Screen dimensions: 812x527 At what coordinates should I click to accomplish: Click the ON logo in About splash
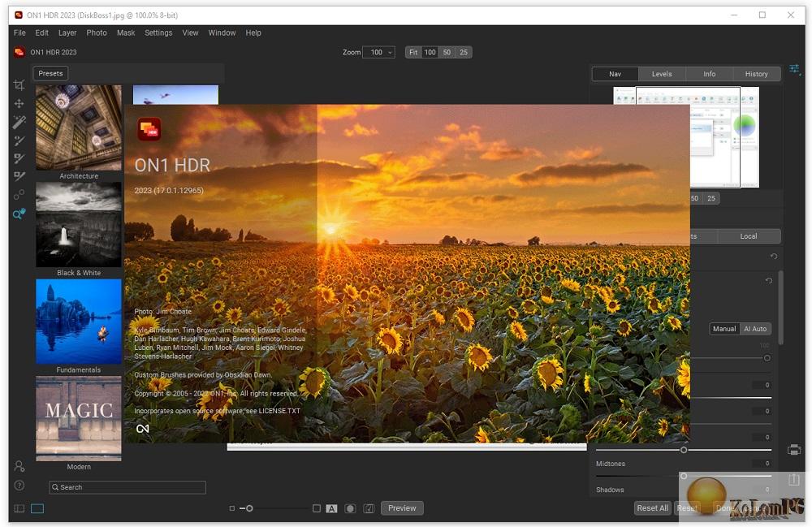[142, 429]
